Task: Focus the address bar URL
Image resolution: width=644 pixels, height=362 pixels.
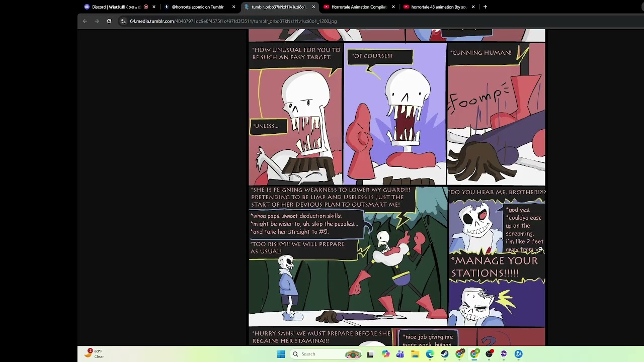Action: click(x=233, y=21)
